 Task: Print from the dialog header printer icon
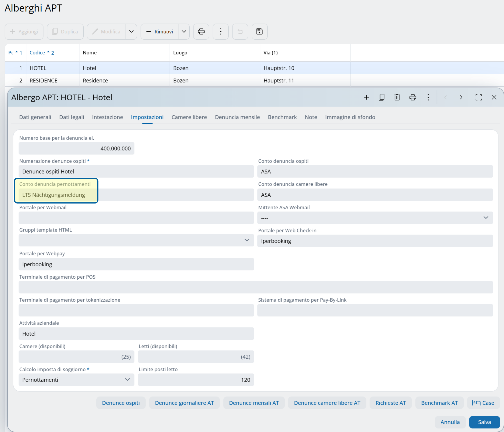[413, 97]
